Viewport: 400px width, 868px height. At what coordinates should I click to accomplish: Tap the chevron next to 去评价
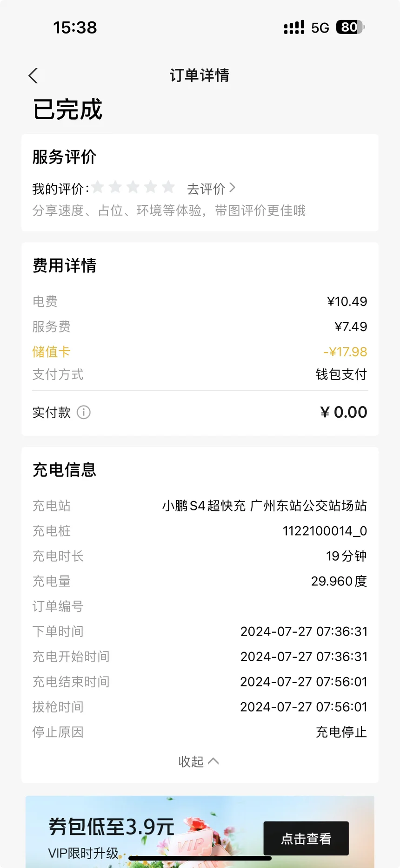point(232,188)
